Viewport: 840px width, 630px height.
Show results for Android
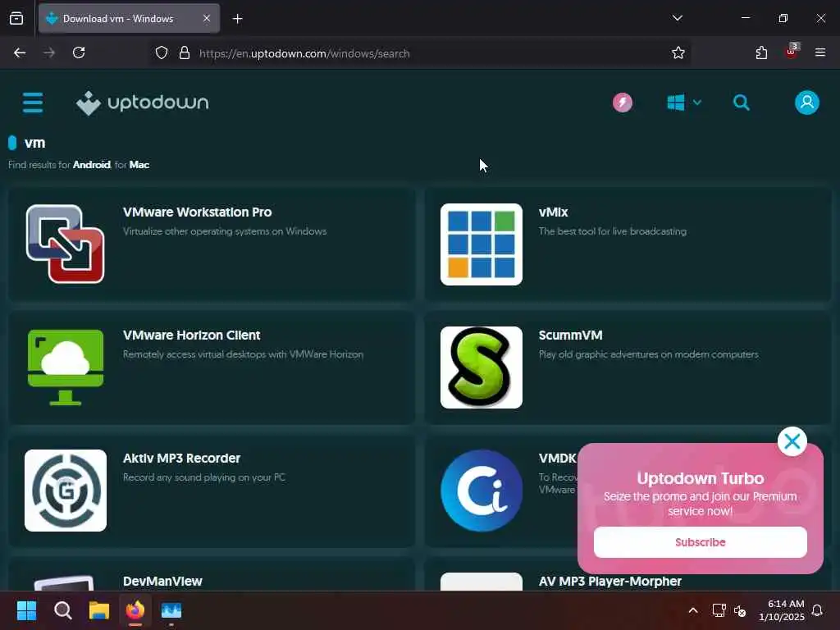click(92, 165)
